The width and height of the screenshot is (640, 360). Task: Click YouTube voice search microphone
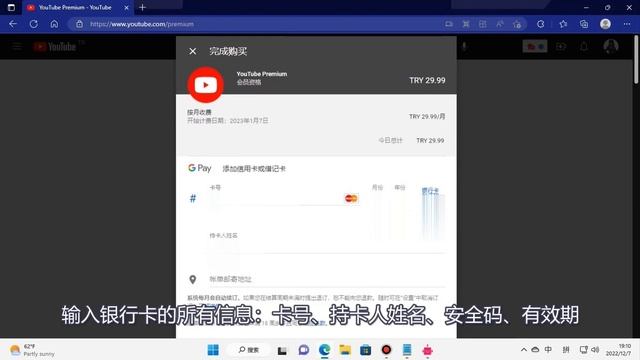(x=464, y=46)
